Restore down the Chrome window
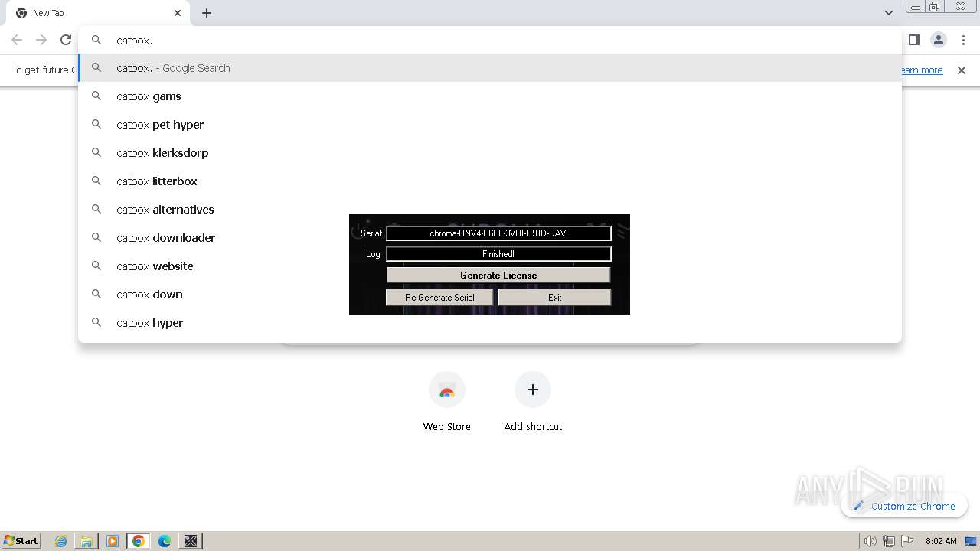Screen dimensions: 980x551 [x=935, y=6]
